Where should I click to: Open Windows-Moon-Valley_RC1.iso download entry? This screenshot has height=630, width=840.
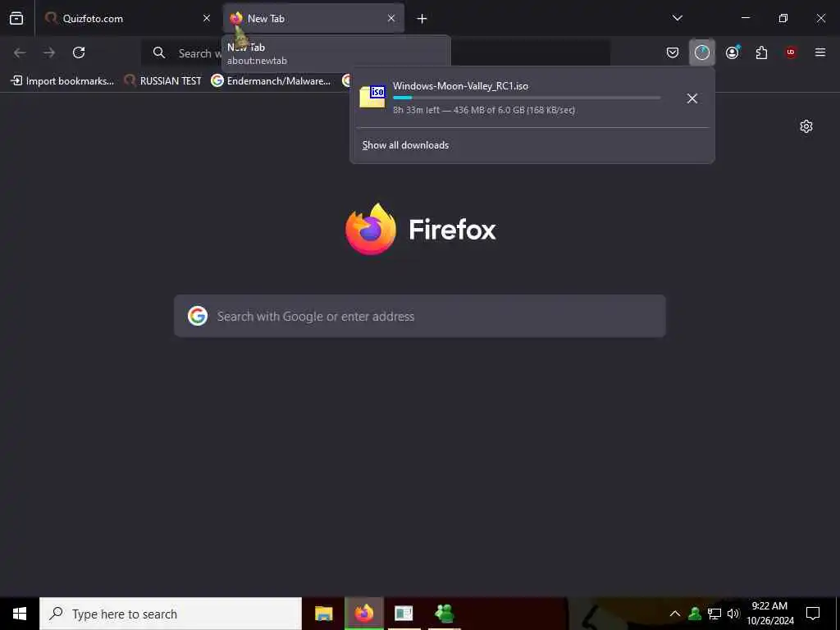pyautogui.click(x=510, y=98)
